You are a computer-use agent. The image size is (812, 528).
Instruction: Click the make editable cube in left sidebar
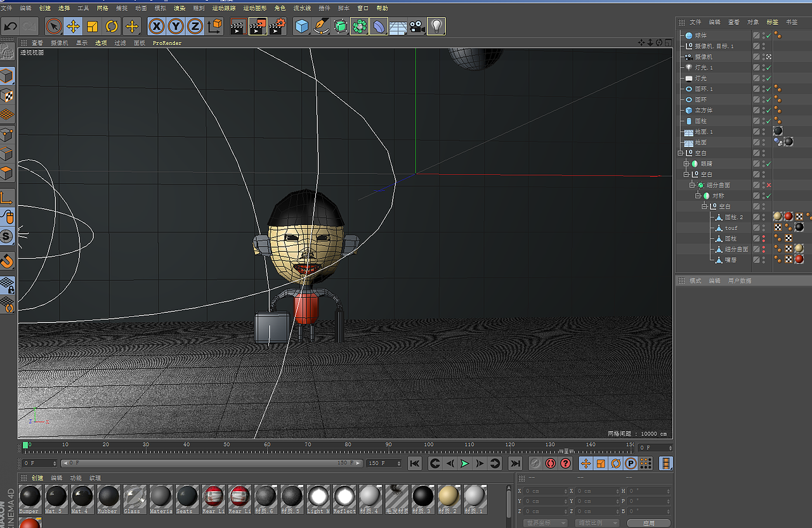[7, 77]
